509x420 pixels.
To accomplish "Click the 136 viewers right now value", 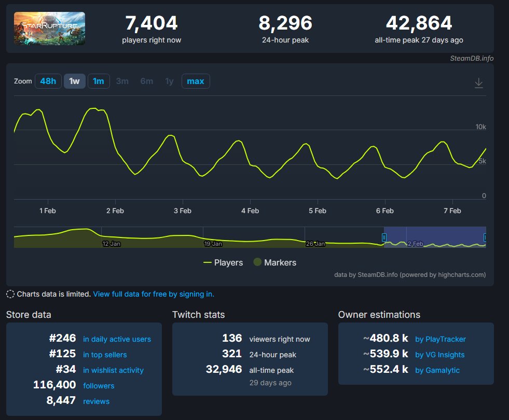I will [232, 338].
